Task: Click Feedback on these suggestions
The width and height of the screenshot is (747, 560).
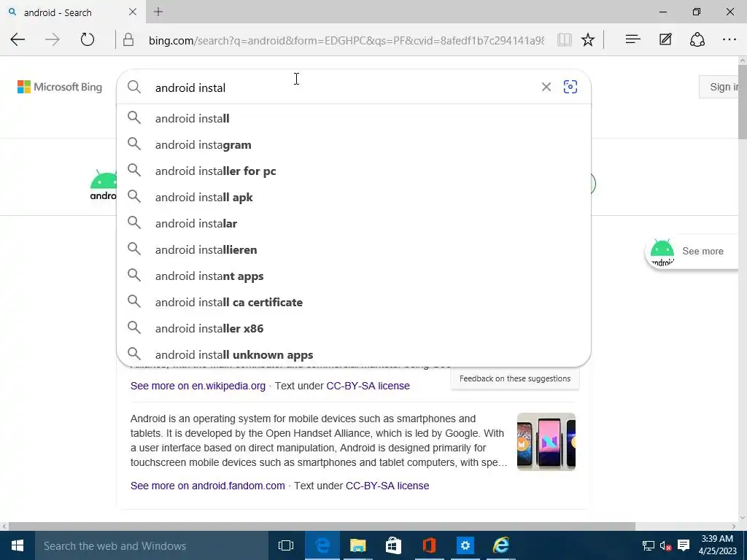Action: [515, 378]
